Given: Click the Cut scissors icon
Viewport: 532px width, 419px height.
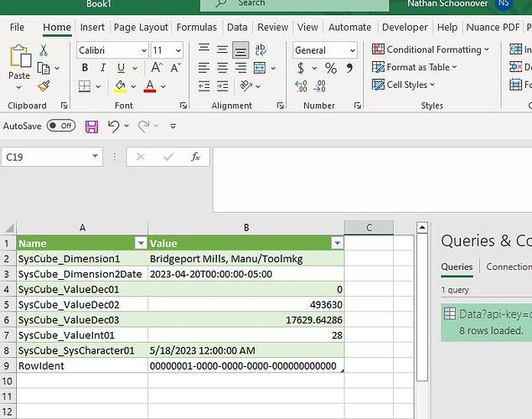Looking at the screenshot, I should click(x=44, y=50).
